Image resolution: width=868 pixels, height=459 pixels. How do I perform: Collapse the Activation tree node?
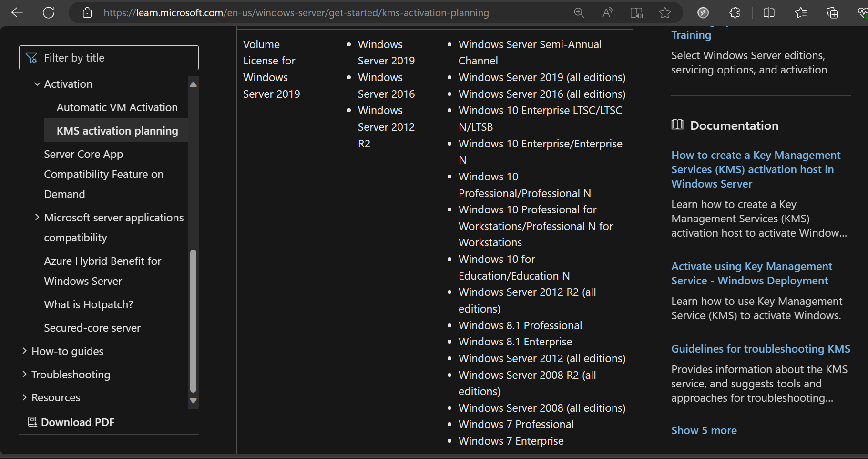click(37, 84)
